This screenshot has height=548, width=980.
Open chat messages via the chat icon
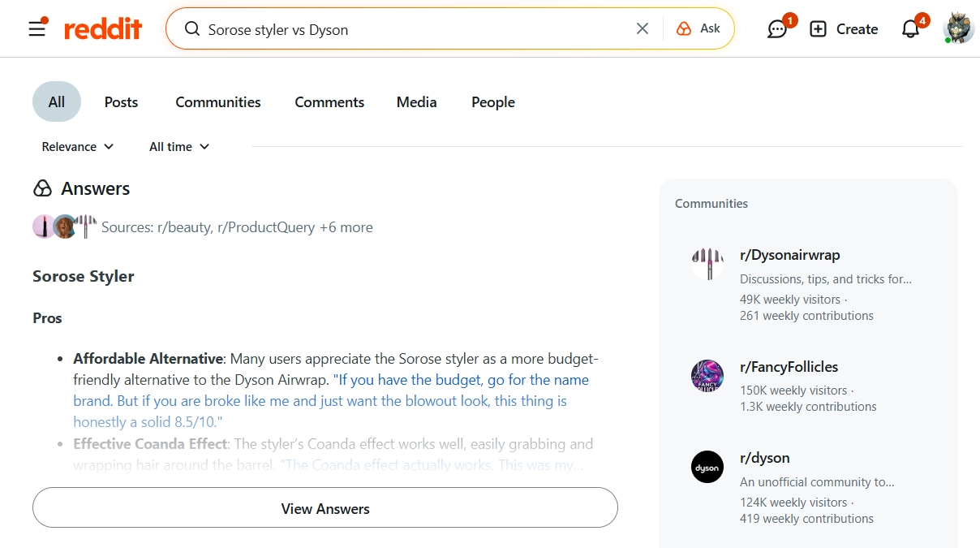tap(777, 28)
